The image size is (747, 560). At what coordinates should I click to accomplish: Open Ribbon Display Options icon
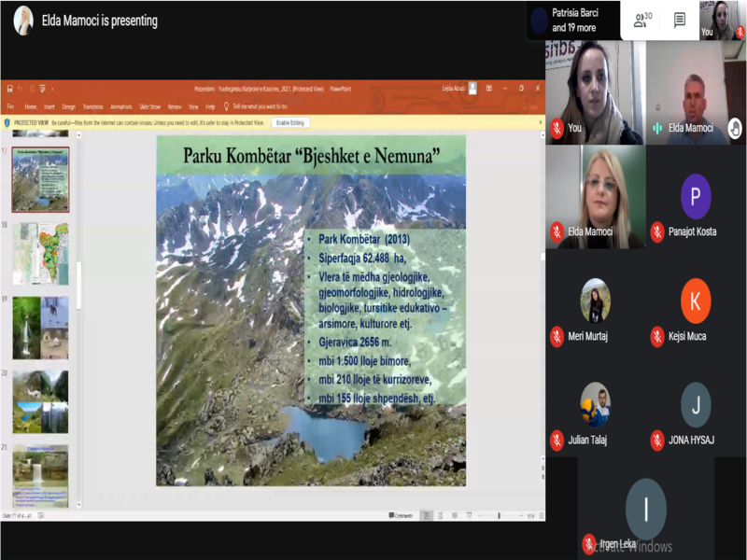tap(488, 88)
